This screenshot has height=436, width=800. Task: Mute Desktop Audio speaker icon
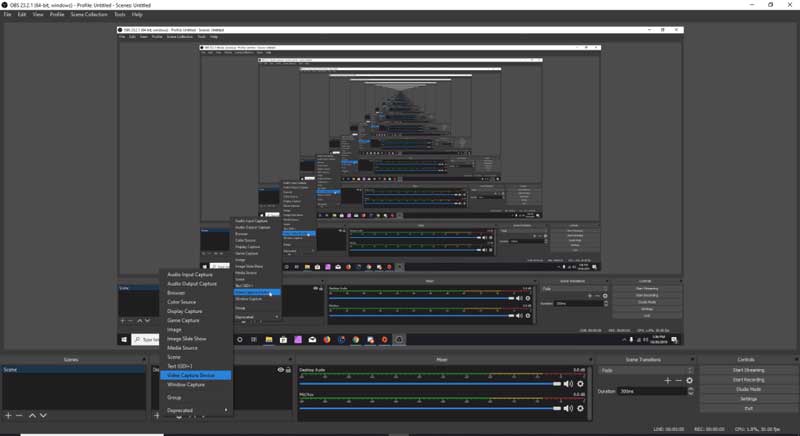[568, 384]
